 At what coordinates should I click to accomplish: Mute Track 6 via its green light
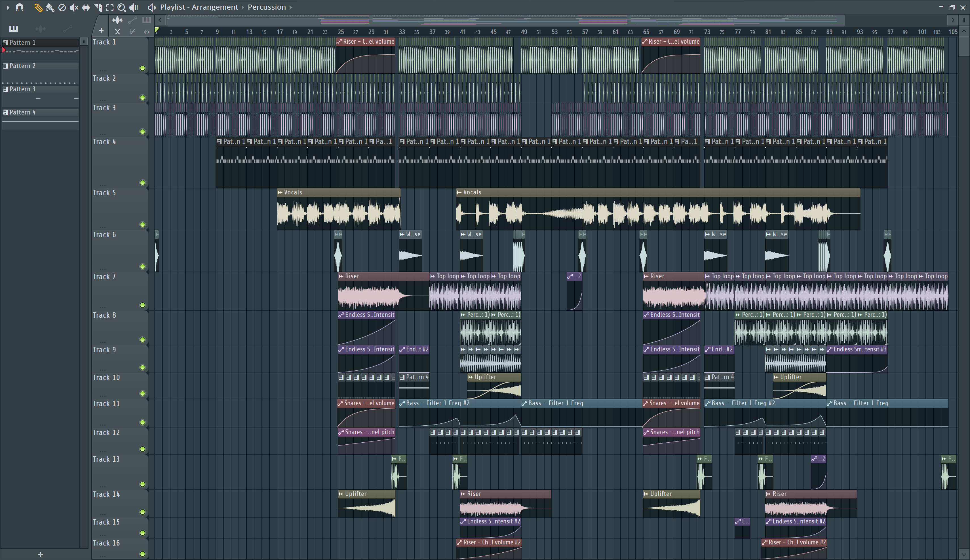pos(142,266)
